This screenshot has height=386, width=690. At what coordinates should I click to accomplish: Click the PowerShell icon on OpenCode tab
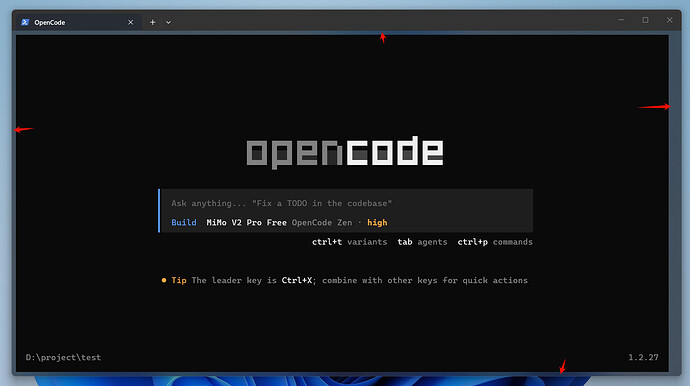pyautogui.click(x=25, y=22)
